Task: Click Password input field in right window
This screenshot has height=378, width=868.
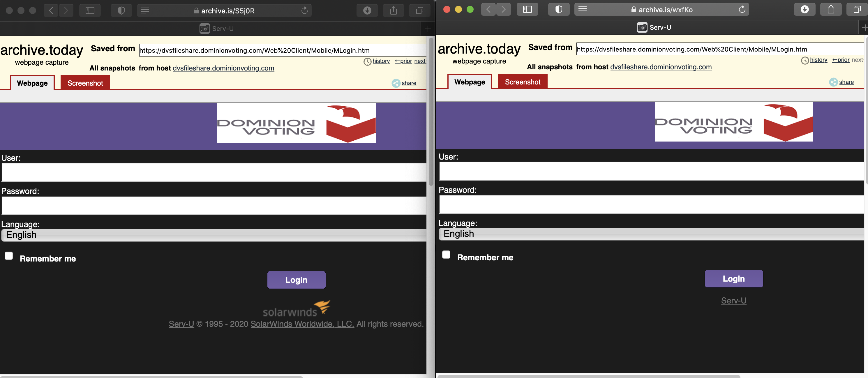Action: (x=651, y=204)
